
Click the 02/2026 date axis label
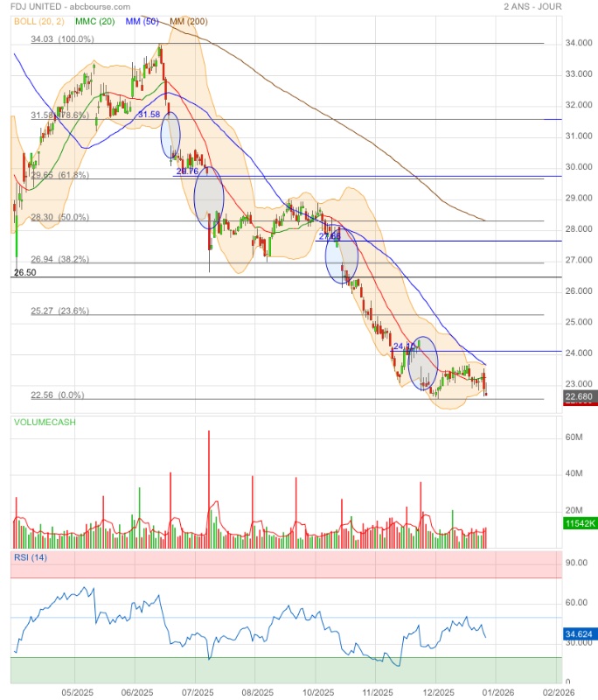pyautogui.click(x=559, y=692)
